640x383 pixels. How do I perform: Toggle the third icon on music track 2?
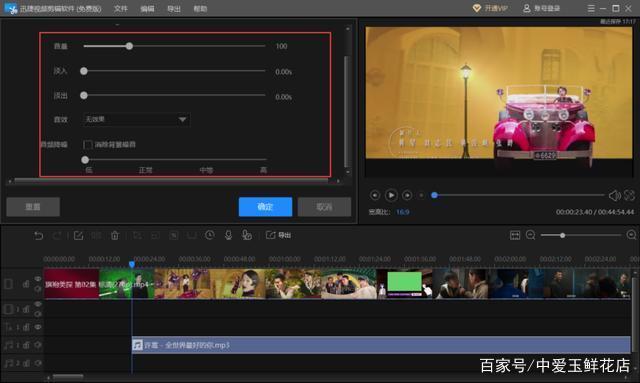[38, 363]
